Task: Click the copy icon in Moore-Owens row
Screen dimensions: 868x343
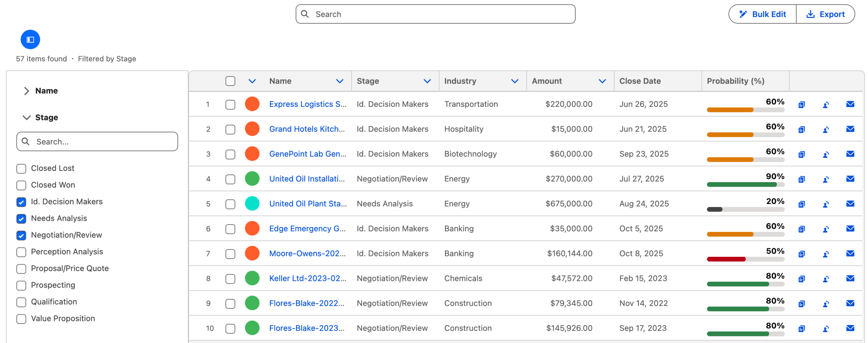Action: (801, 254)
